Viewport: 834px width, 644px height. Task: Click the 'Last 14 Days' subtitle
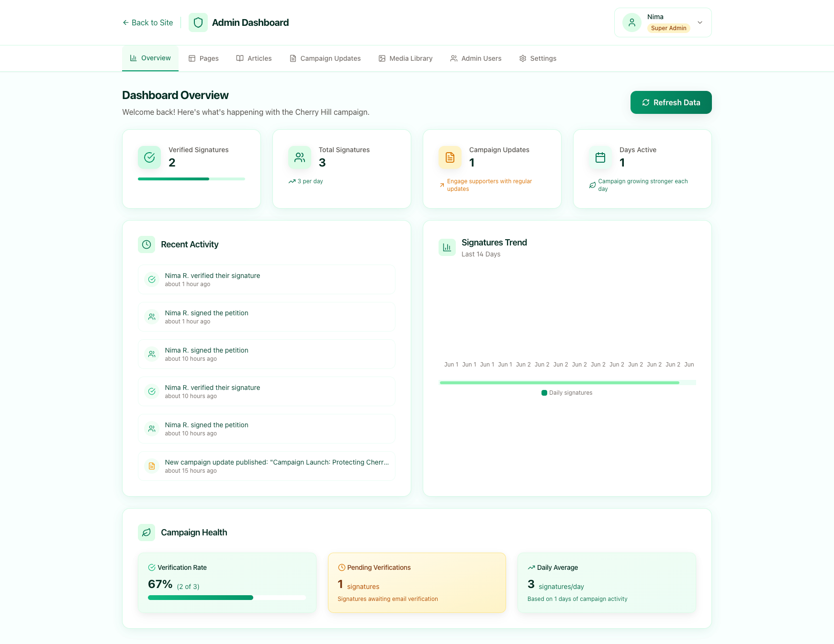tap(481, 254)
